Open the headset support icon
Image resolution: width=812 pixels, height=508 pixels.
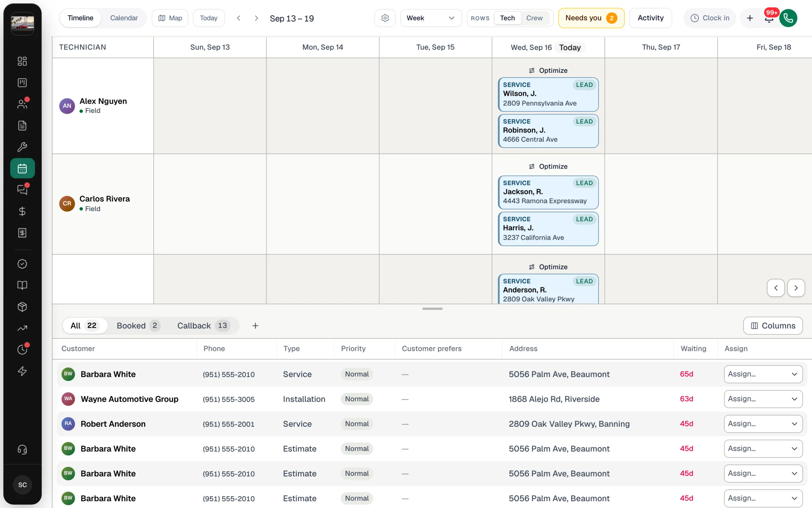(x=22, y=450)
